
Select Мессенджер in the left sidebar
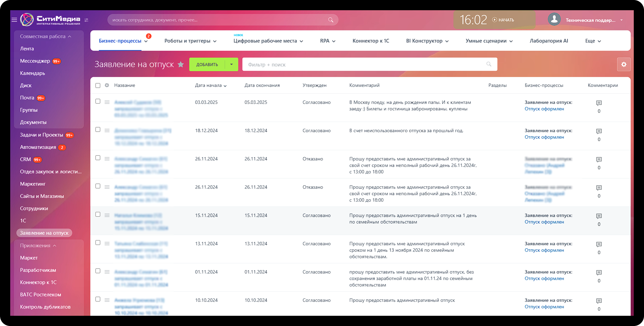pyautogui.click(x=35, y=61)
